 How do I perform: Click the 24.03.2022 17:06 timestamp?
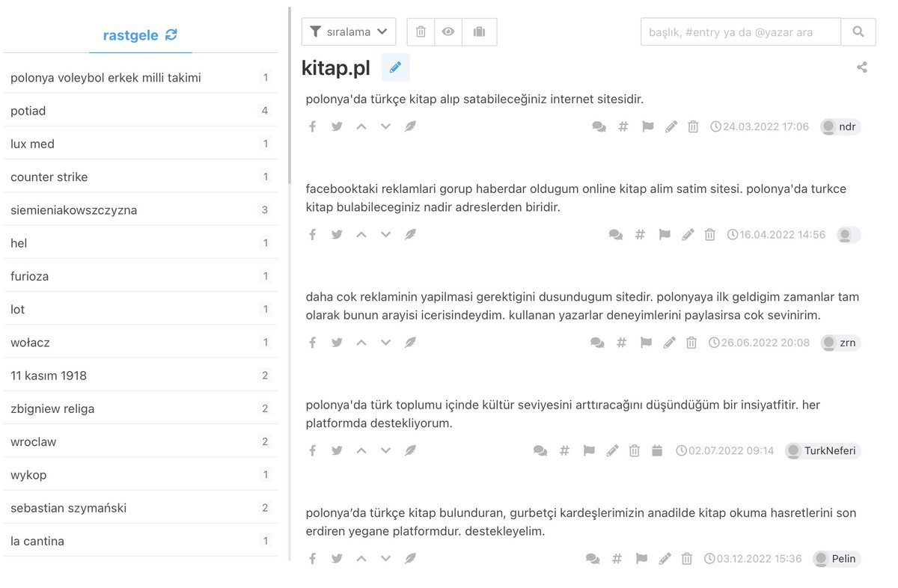760,127
